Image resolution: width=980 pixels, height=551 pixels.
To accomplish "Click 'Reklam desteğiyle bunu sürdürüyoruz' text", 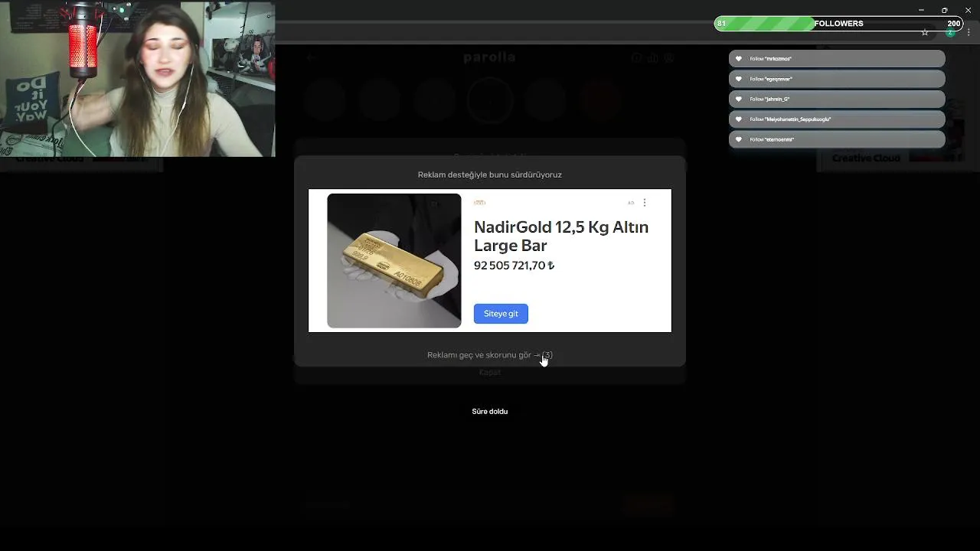I will [x=490, y=174].
